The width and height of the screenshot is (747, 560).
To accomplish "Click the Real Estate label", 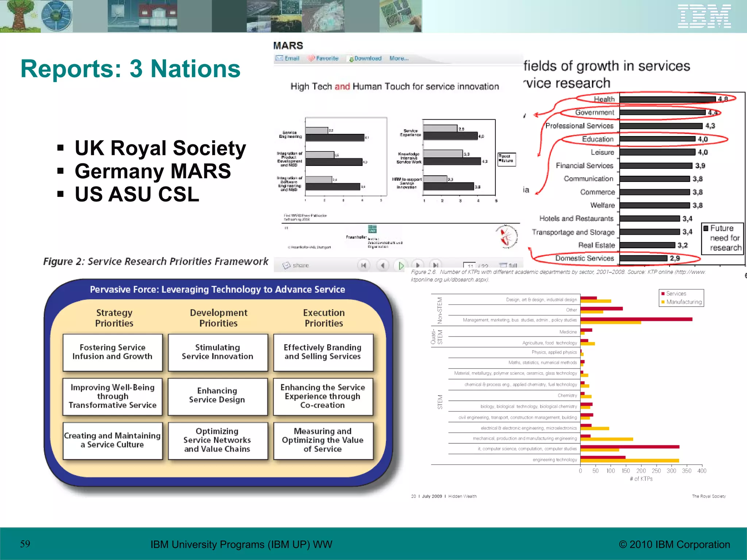I will point(596,245).
